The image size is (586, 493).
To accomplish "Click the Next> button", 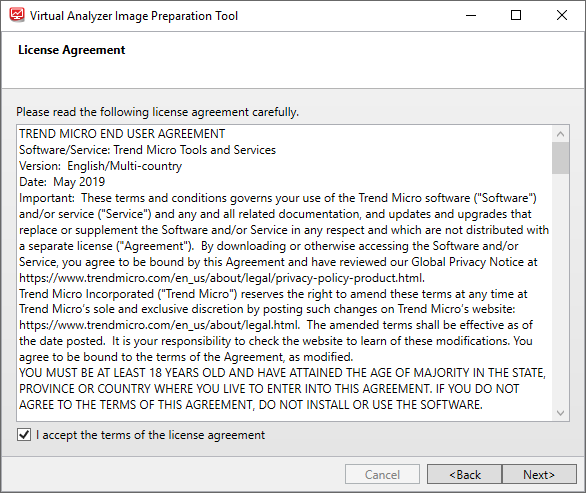I will pyautogui.click(x=539, y=474).
